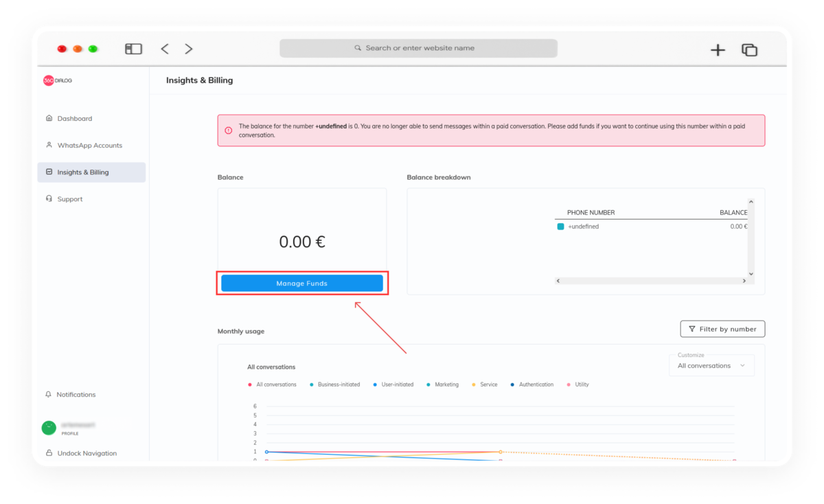Toggle Utility legend series
The width and height of the screenshot is (824, 504).
tap(578, 385)
